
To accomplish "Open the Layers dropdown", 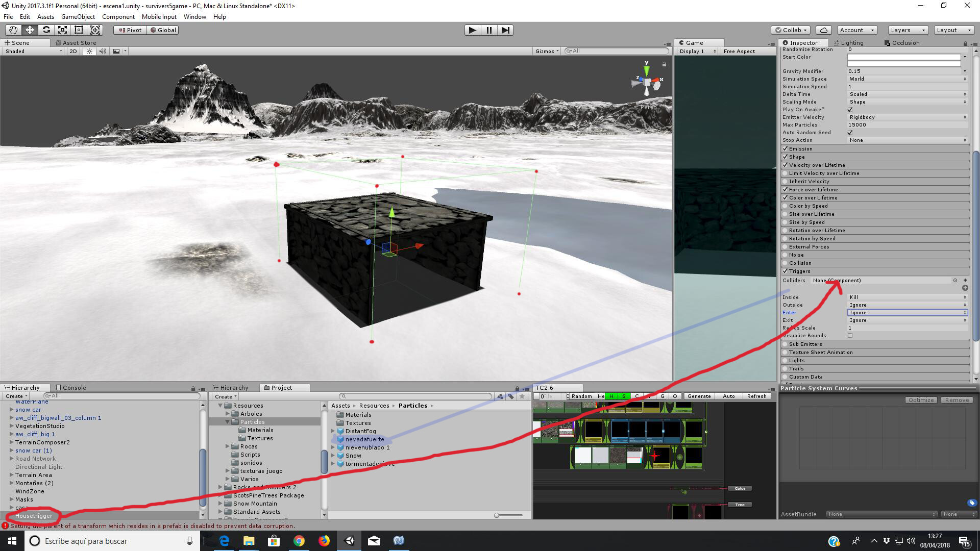I will (x=907, y=30).
